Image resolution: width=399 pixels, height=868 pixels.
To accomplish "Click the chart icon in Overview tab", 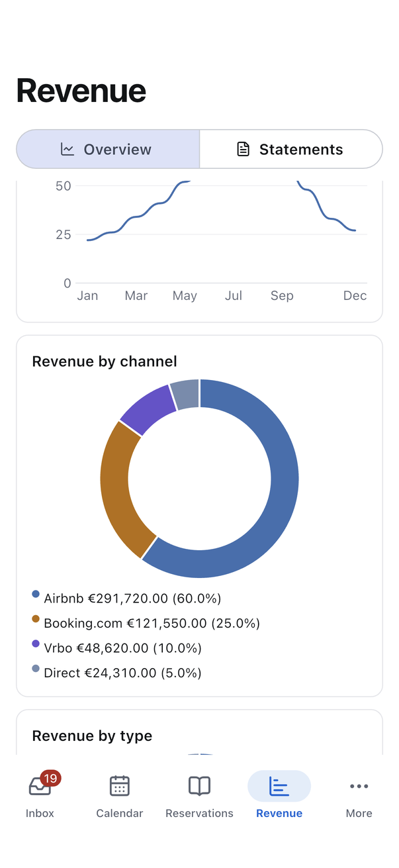I will pos(67,149).
